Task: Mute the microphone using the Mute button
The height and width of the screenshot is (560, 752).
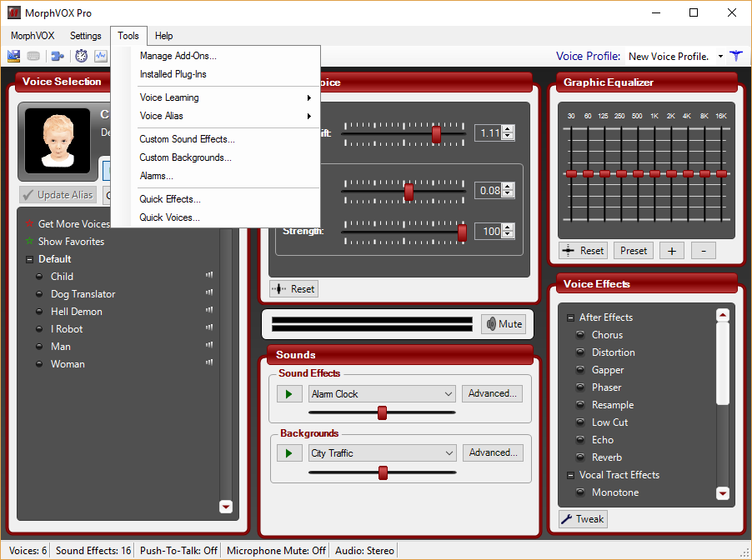Action: 503,324
